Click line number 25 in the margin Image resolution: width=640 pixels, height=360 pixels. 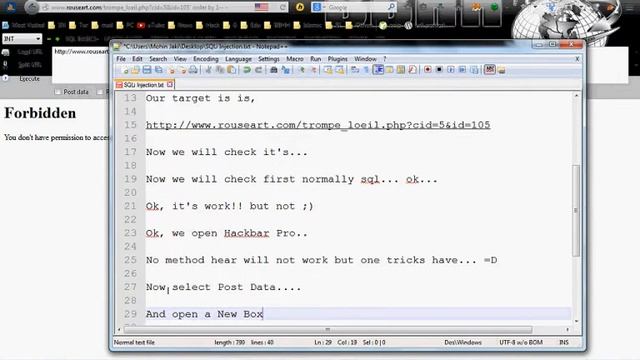tap(130, 260)
